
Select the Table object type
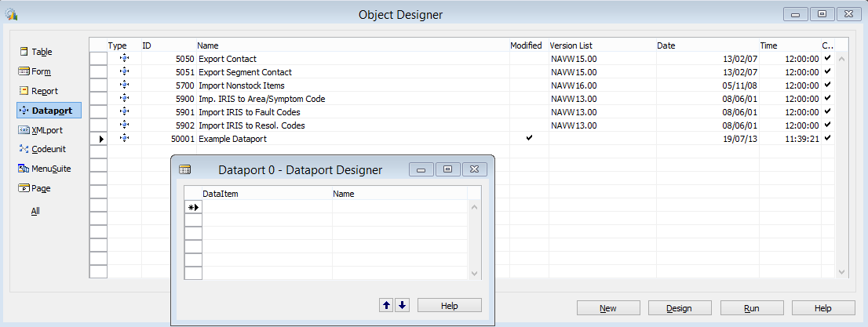coord(36,52)
